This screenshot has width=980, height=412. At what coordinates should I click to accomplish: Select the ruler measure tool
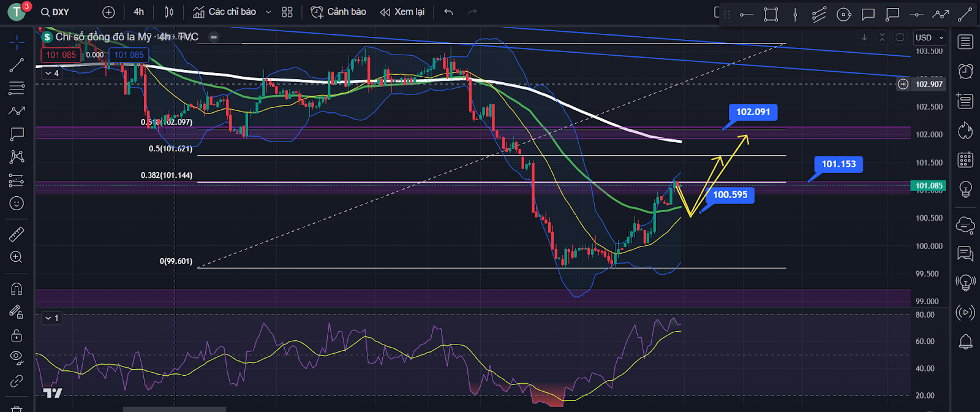coord(17,234)
